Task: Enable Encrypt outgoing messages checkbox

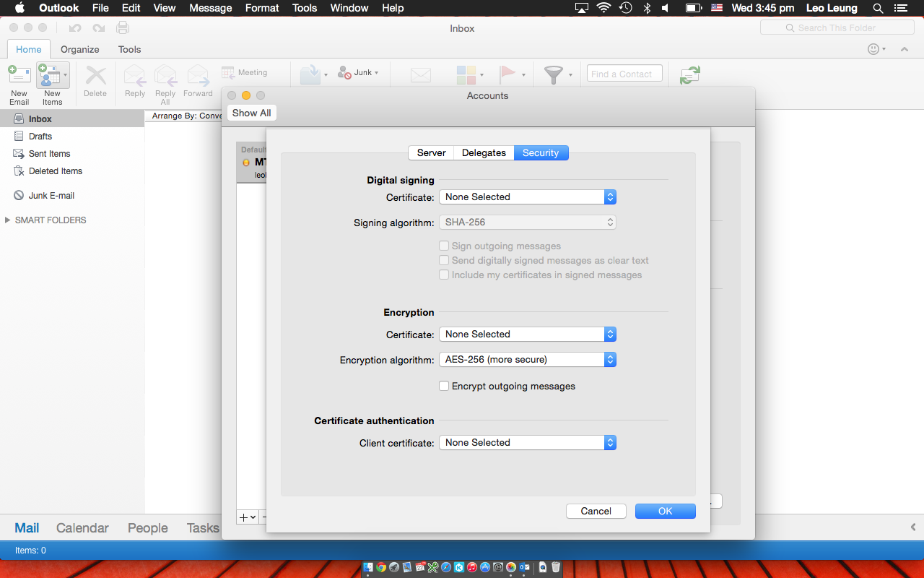Action: pyautogui.click(x=444, y=386)
